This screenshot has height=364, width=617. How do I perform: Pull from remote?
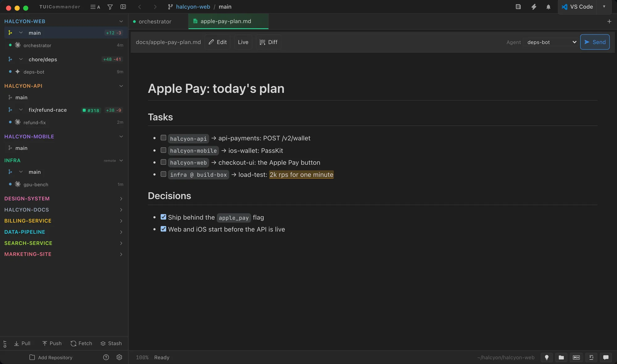22,343
